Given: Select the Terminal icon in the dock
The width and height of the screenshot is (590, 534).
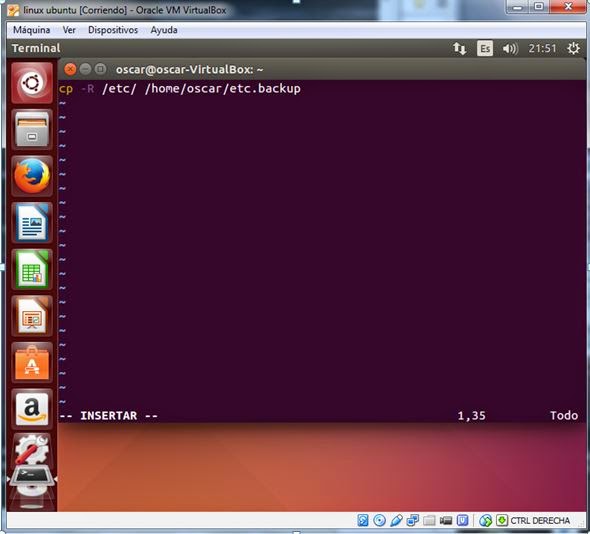Looking at the screenshot, I should [32, 477].
